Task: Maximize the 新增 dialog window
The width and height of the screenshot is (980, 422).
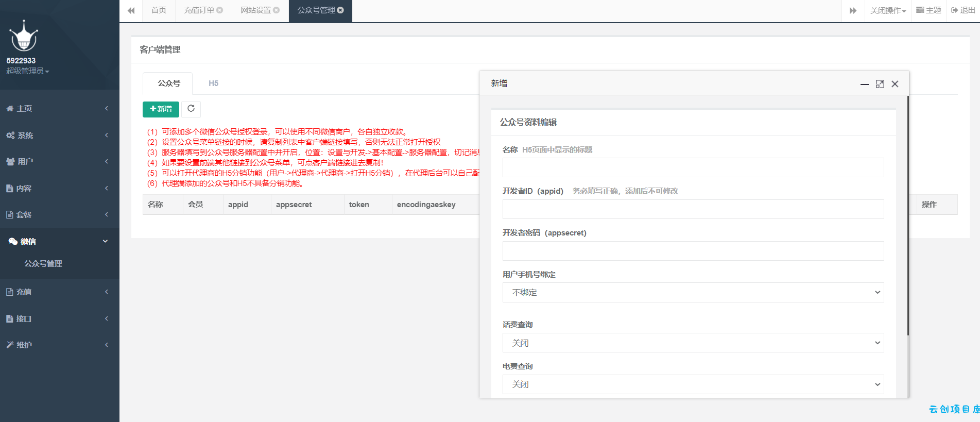Action: coord(880,84)
